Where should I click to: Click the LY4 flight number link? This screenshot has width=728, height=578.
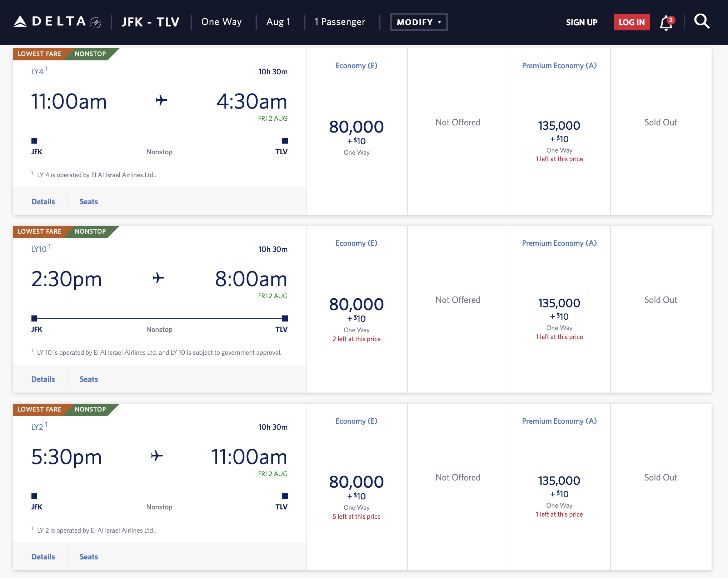[37, 71]
